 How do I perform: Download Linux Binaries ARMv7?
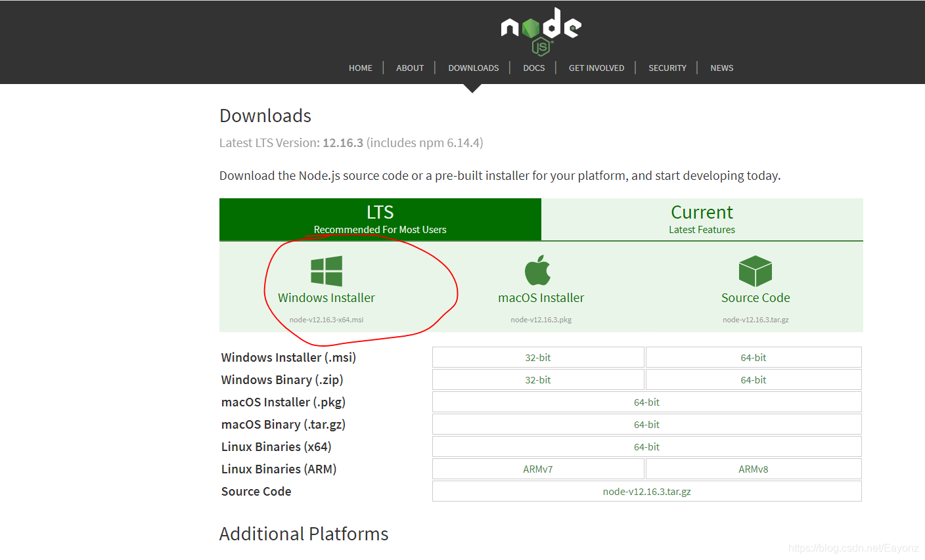pyautogui.click(x=538, y=469)
